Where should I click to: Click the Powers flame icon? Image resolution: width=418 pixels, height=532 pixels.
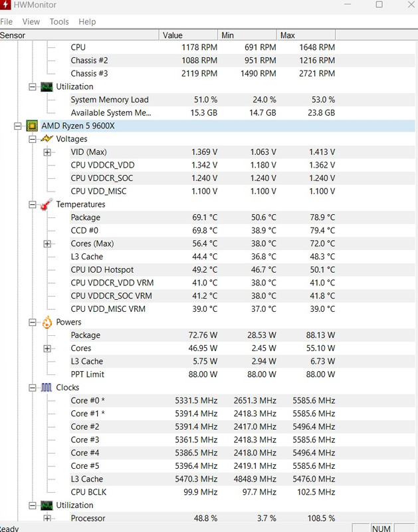coord(47,322)
